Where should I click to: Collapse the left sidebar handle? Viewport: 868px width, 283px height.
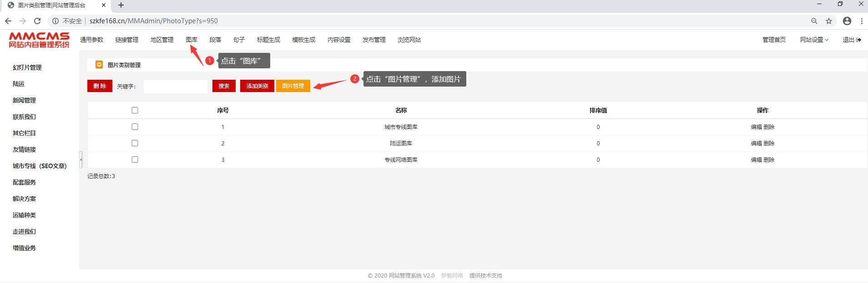pos(81,160)
